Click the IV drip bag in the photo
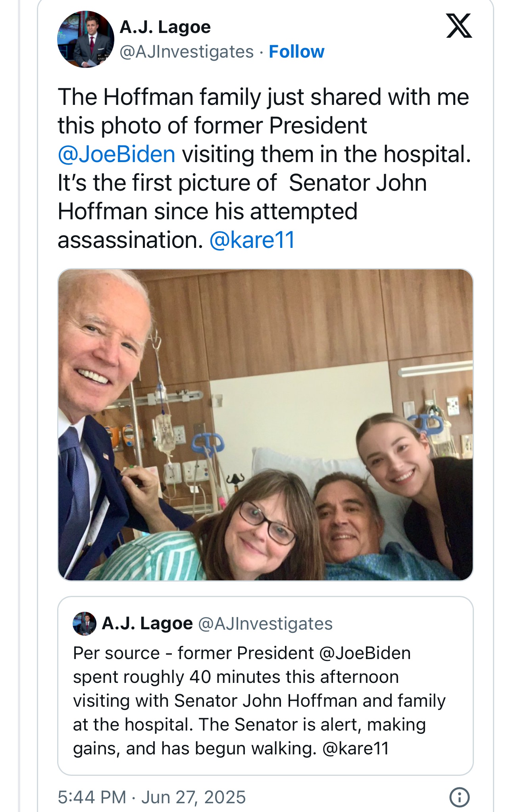 coord(165,434)
